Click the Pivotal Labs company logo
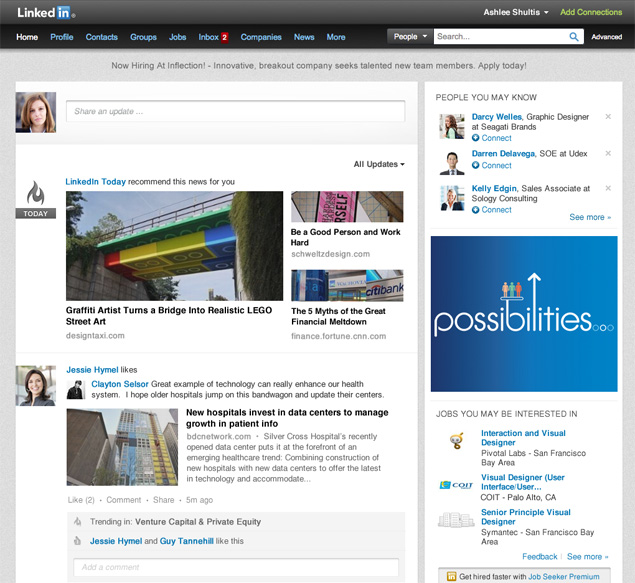The image size is (635, 583). point(456,440)
